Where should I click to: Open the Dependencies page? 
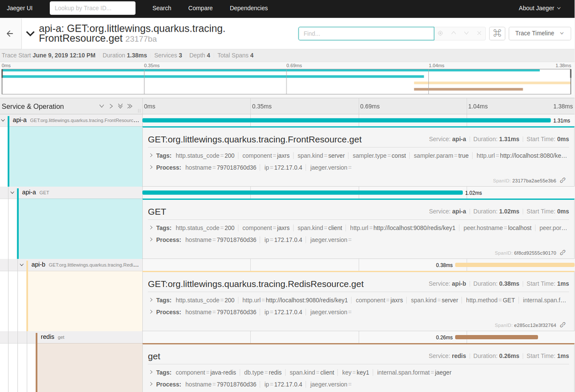[249, 8]
